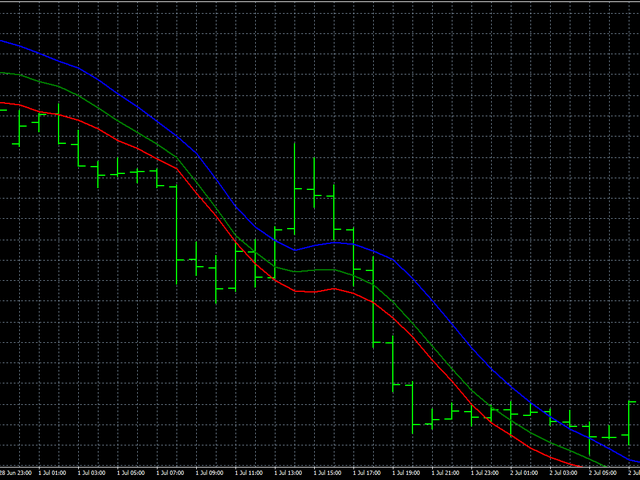Click the 1 Jul 07:00 time label
This screenshot has width=640, height=480.
click(172, 472)
